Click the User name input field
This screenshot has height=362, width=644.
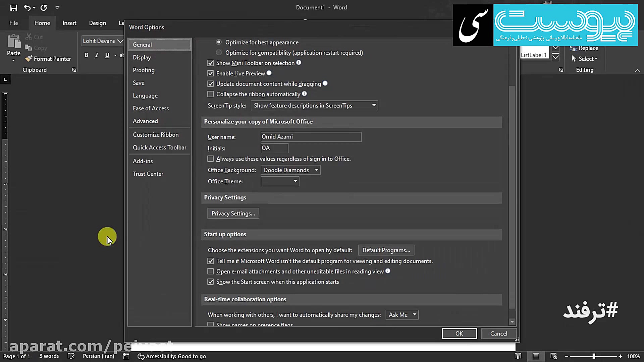pyautogui.click(x=311, y=137)
